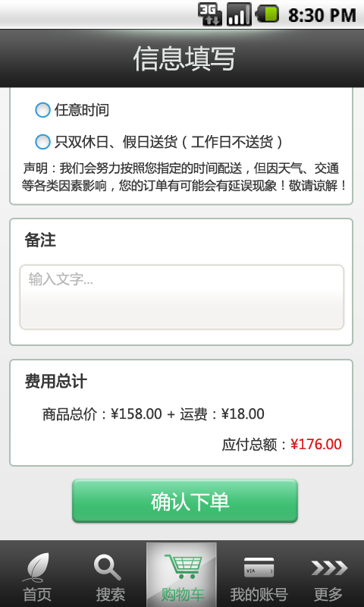Select the 购物车 tab label

tap(183, 594)
